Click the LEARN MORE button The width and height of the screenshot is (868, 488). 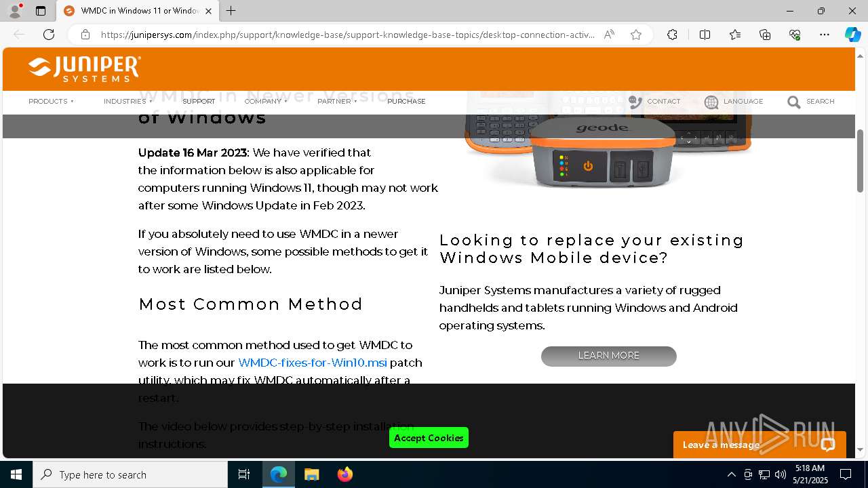[x=609, y=356]
